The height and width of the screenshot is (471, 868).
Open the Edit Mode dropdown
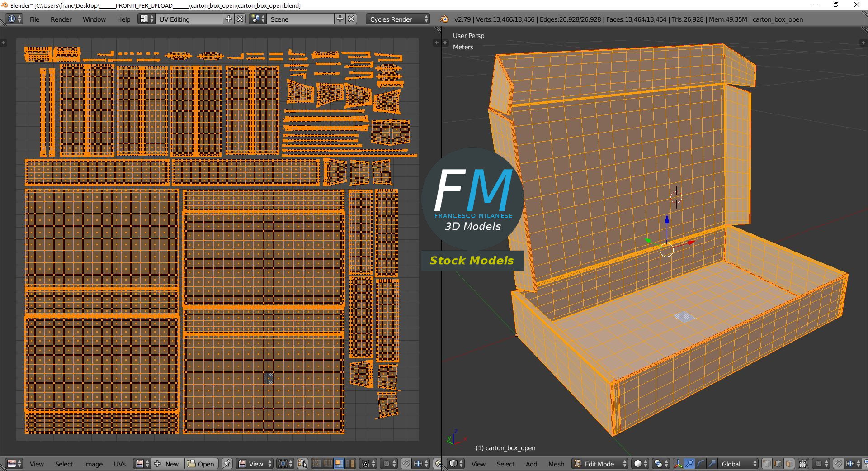point(600,464)
